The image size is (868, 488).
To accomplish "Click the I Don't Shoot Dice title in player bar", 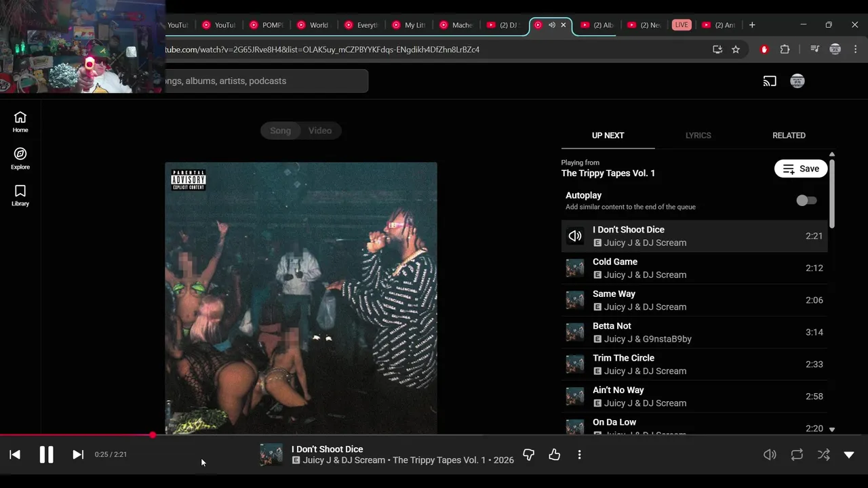I will [x=327, y=449].
